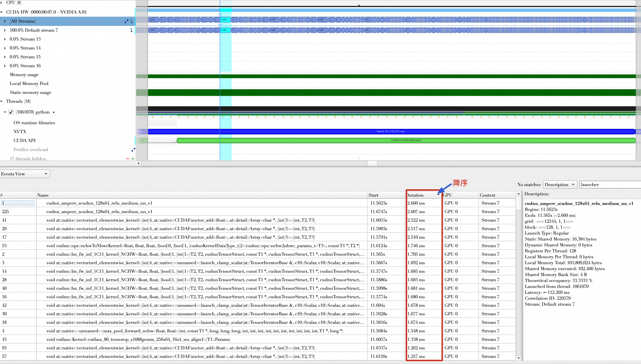Click the 1.257 ms duration cell

tap(423, 356)
